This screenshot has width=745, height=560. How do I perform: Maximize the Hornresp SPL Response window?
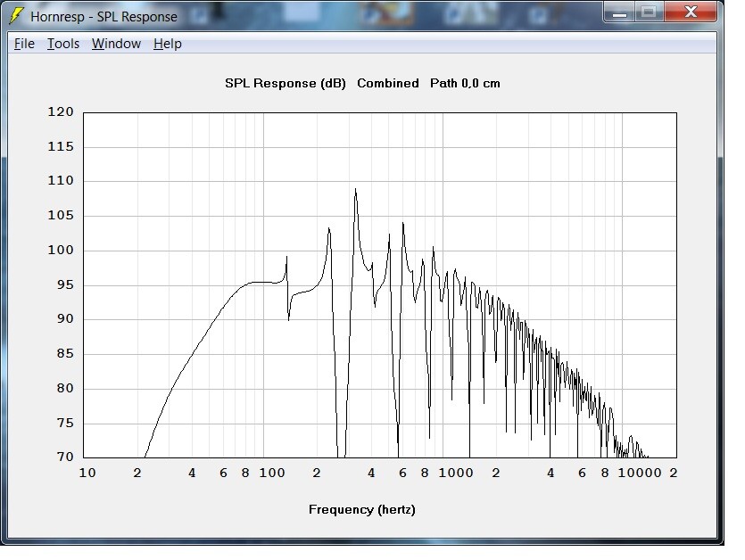tap(649, 12)
